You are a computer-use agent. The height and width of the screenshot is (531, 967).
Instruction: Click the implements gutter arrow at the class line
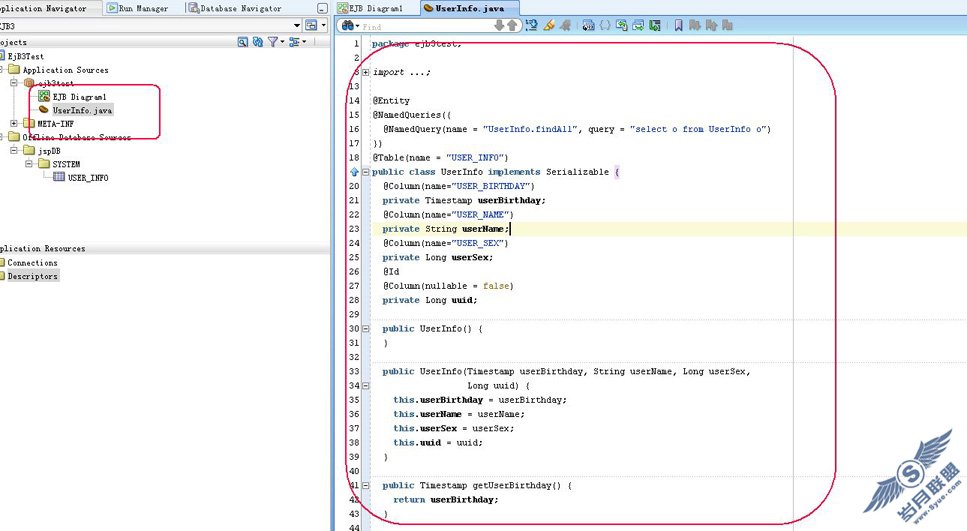(x=355, y=172)
